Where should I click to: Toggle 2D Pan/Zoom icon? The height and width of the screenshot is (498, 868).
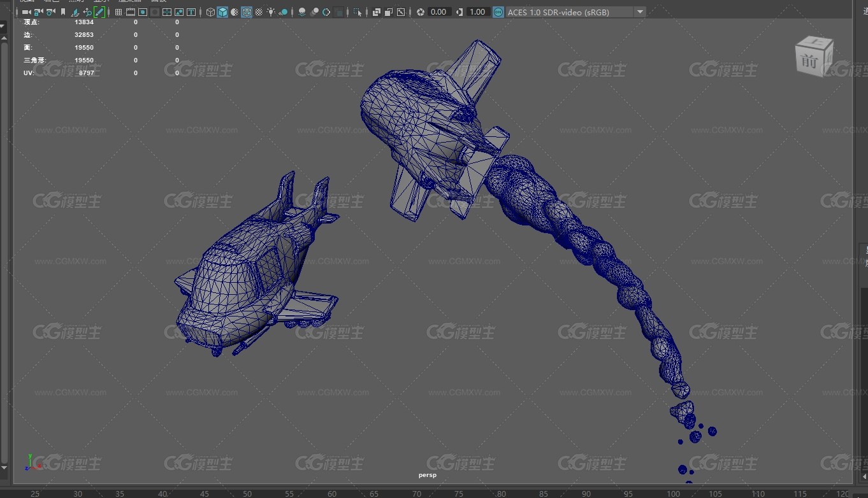pos(87,12)
